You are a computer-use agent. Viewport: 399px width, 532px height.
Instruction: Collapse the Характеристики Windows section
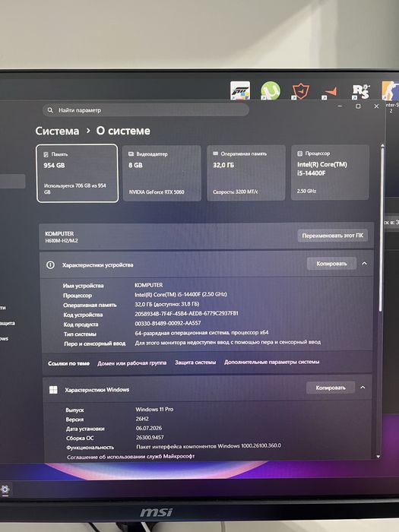(x=363, y=388)
